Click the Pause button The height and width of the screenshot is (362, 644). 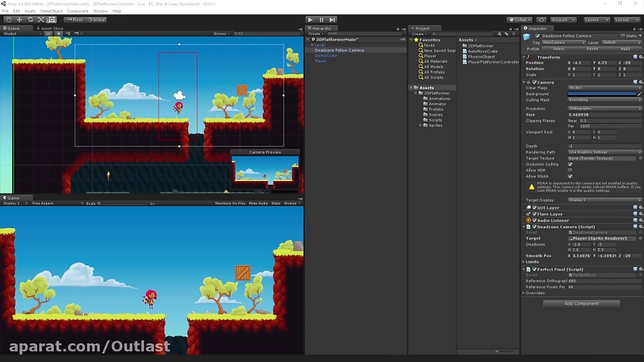tap(321, 20)
